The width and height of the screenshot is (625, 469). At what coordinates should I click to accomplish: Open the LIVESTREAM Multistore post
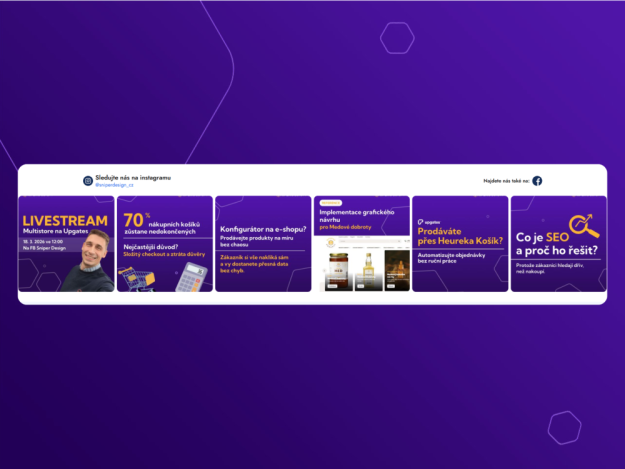[66, 244]
